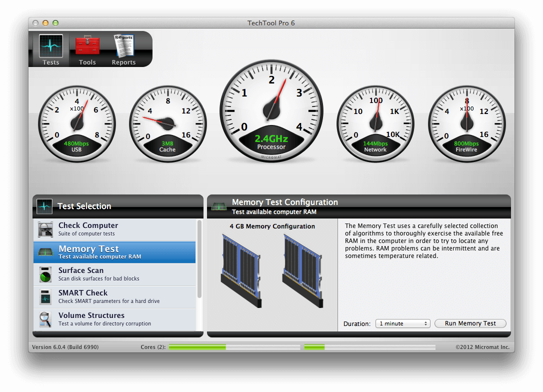Click the Memory Test Configuration header RAM icon
This screenshot has width=543, height=392.
(x=219, y=206)
